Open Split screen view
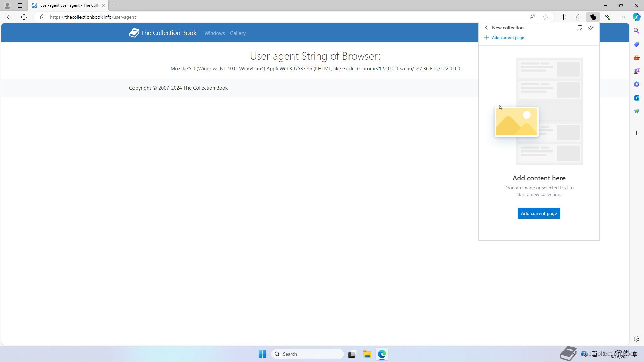Image resolution: width=644 pixels, height=362 pixels. pyautogui.click(x=563, y=17)
